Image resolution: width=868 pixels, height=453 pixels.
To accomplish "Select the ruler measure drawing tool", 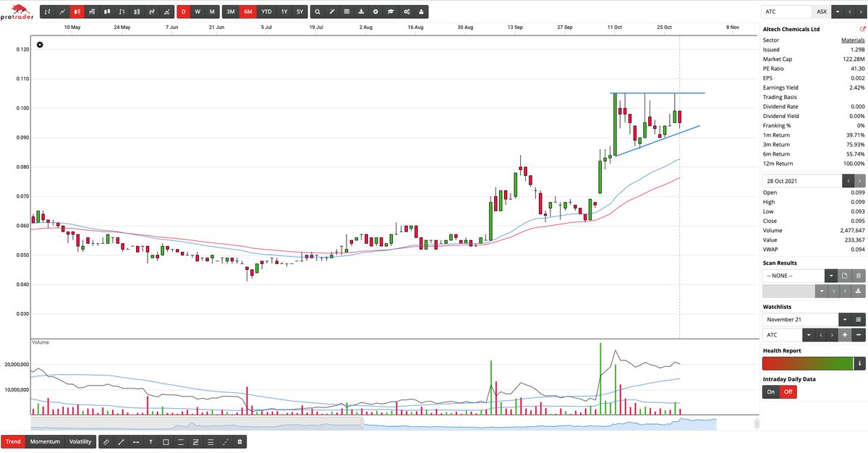I will click(x=106, y=441).
